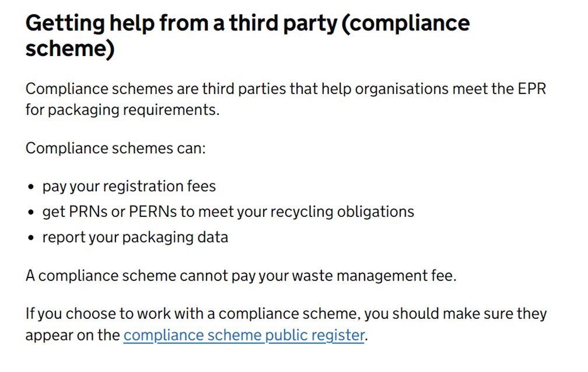This screenshot has width=588, height=372.
Task: Click the bullet marker beside 'report your packaging data'
Action: [31, 238]
